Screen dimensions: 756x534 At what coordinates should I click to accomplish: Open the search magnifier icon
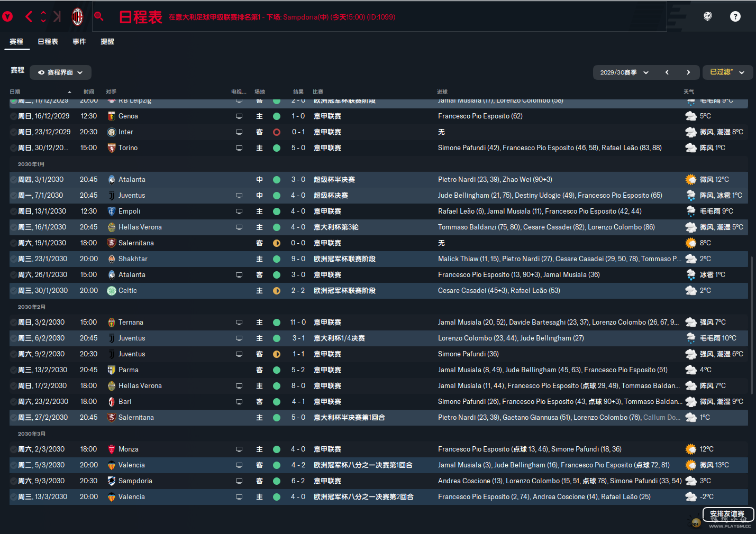pyautogui.click(x=99, y=16)
